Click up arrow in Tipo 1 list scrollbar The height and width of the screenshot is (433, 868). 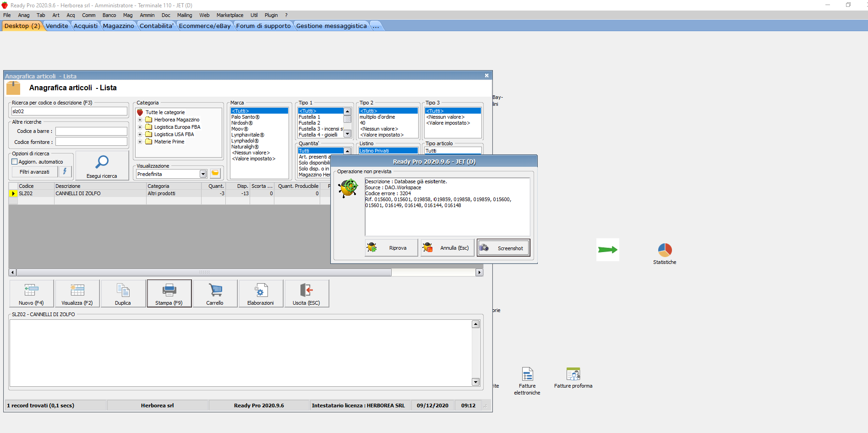(x=347, y=111)
